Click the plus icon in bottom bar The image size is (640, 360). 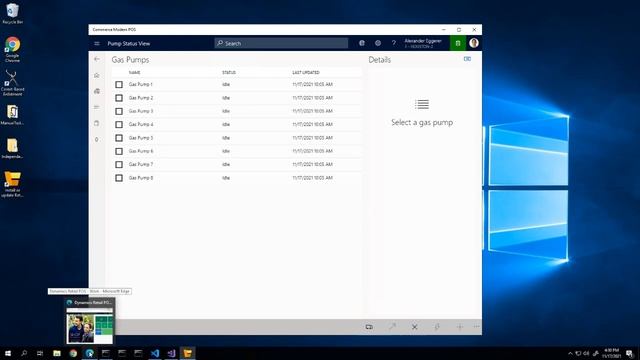coord(459,327)
